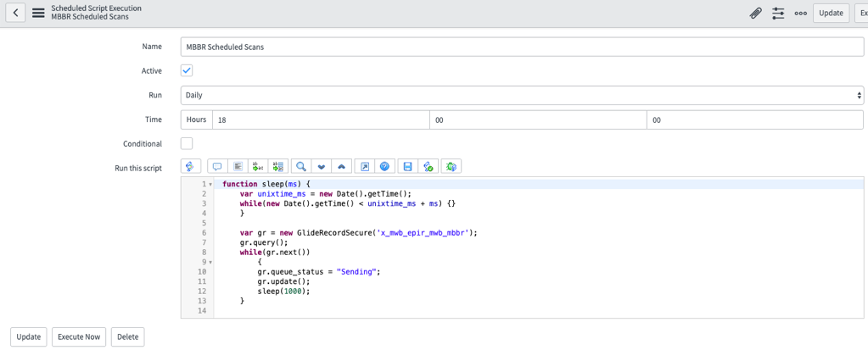This screenshot has width=868, height=350.
Task: Click the 'var unixtime_ms' code line
Action: [326, 193]
